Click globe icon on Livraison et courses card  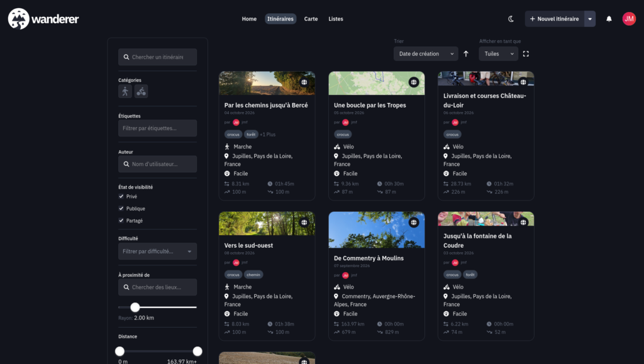(523, 82)
